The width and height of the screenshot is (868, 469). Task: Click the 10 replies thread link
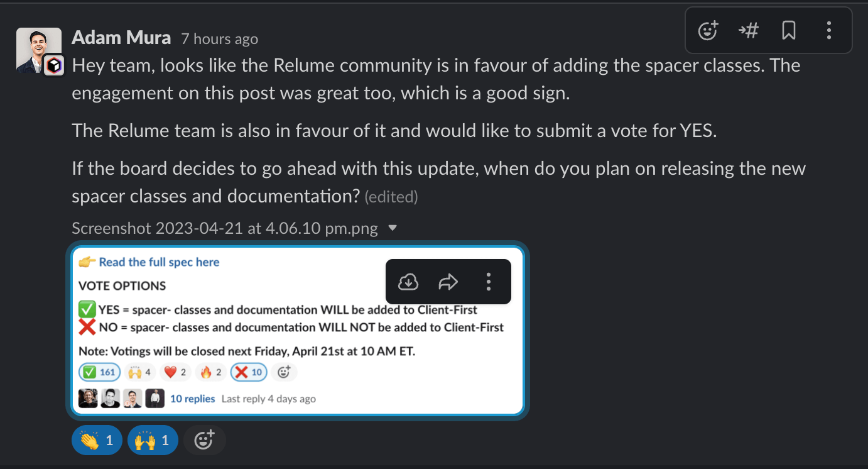[x=192, y=399]
